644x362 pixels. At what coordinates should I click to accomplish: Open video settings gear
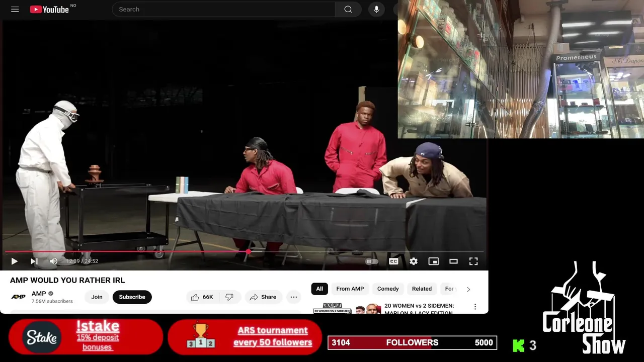coord(414,261)
